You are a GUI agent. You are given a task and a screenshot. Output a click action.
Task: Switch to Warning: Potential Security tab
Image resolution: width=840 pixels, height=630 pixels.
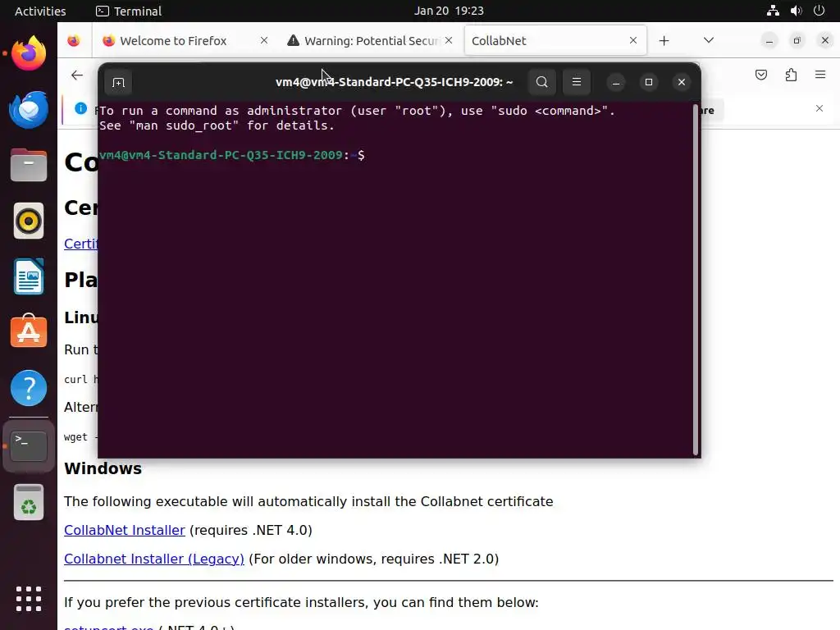click(370, 41)
